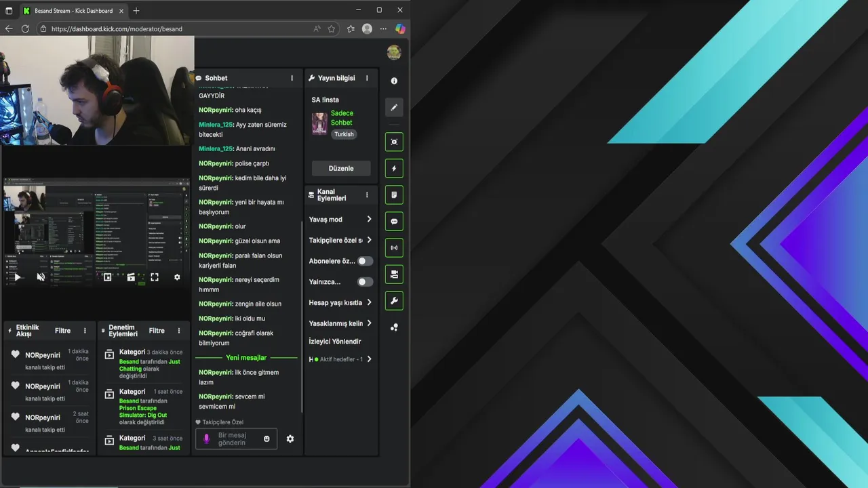This screenshot has height=488, width=868.
Task: Open the info icon in right sidebar
Action: (x=394, y=81)
